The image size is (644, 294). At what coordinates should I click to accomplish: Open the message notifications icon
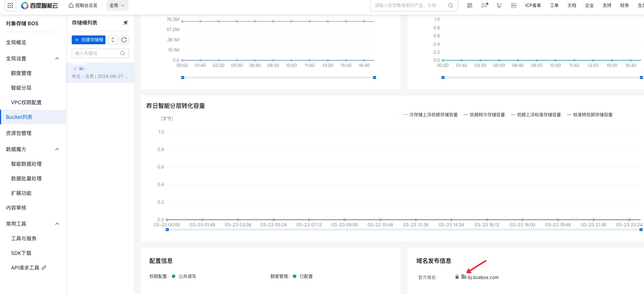(x=484, y=5)
